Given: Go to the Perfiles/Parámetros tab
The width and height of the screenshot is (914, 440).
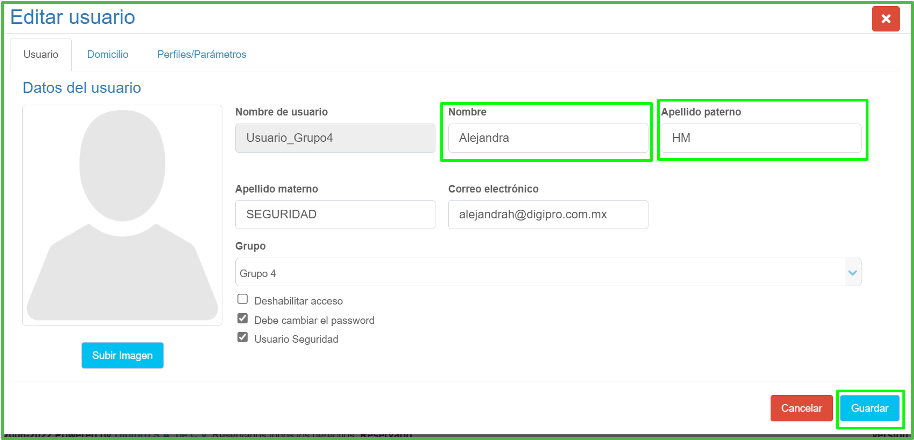Looking at the screenshot, I should 201,54.
